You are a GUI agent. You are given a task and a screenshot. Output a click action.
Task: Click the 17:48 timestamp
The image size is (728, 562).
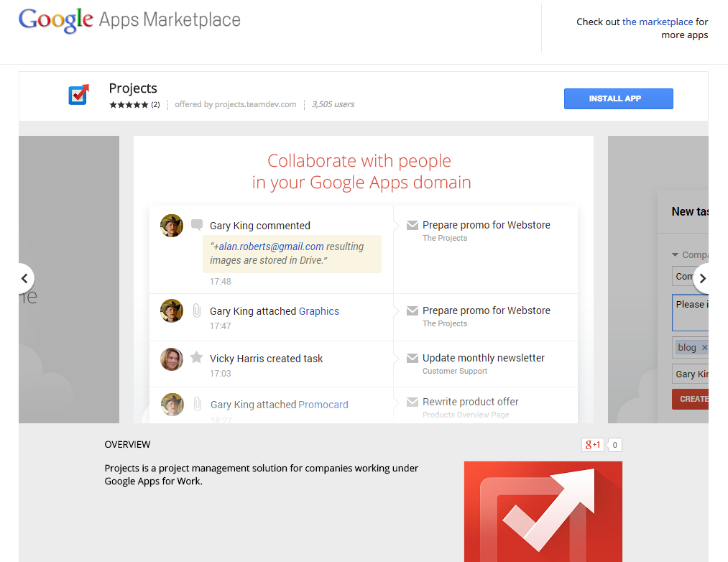point(220,282)
